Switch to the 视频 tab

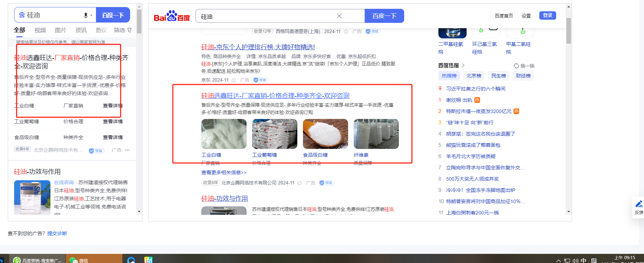40,30
